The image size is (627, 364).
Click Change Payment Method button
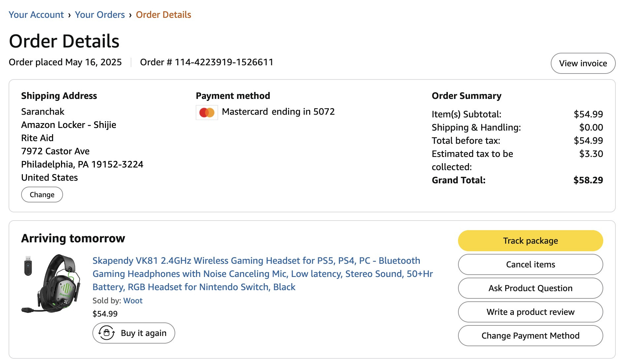(530, 336)
